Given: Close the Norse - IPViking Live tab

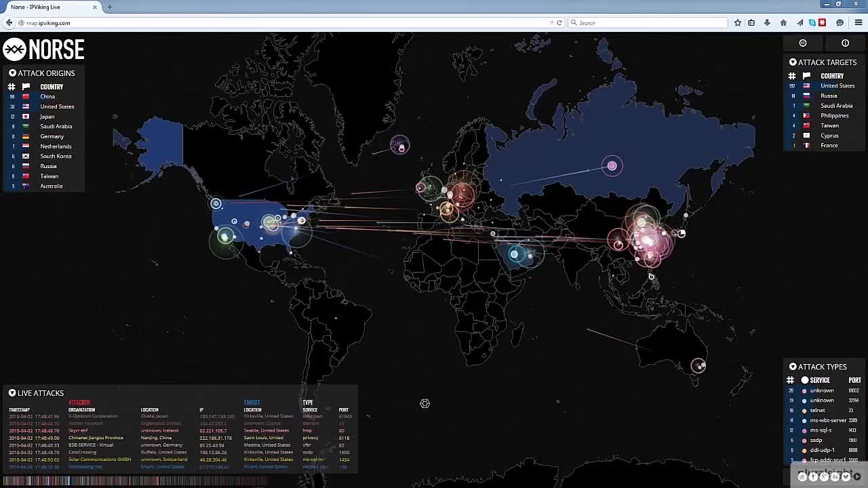Looking at the screenshot, I should click(x=95, y=7).
